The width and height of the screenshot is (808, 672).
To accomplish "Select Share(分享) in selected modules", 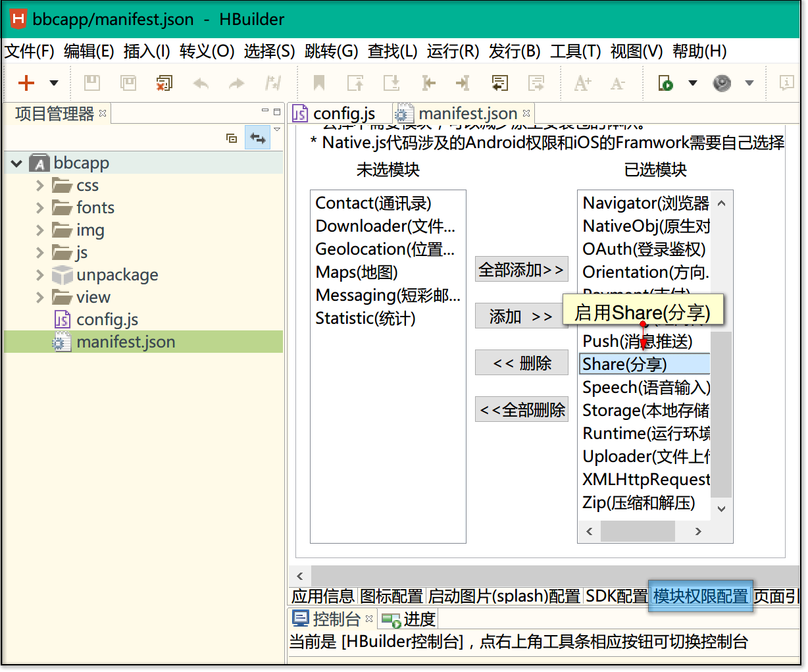I will [644, 364].
